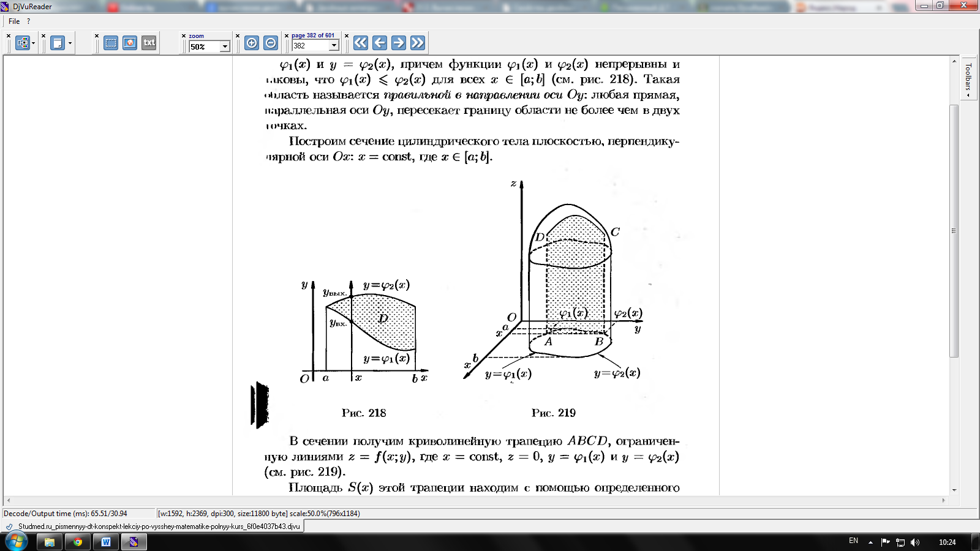
Task: Open Google Chrome from the taskbar
Action: click(x=78, y=542)
